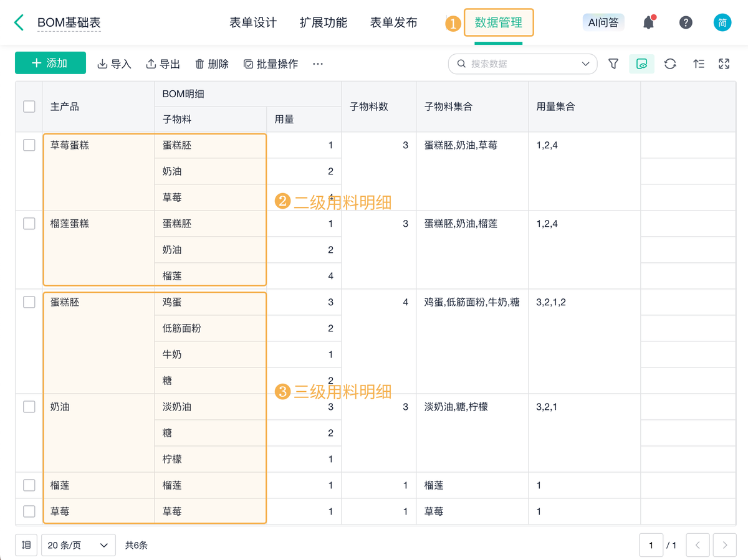Click the green 添加 button
Screen dimensions: 748x560
[50, 63]
